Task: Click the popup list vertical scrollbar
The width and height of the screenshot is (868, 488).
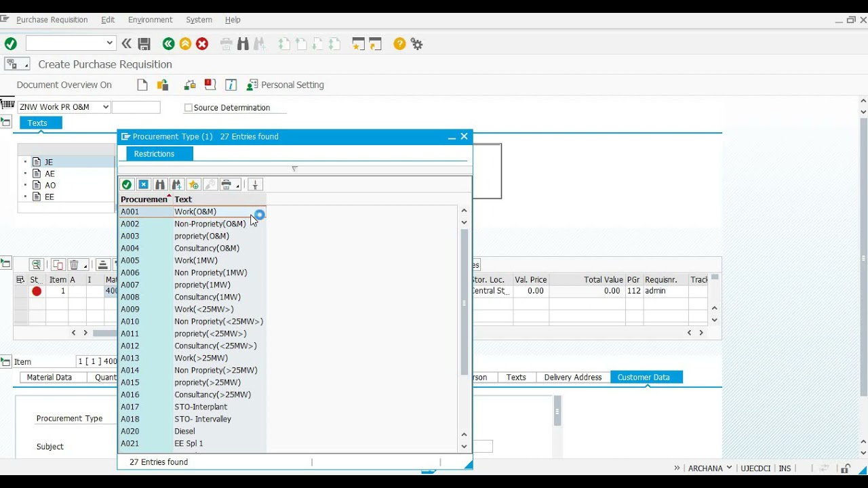Action: (465, 302)
